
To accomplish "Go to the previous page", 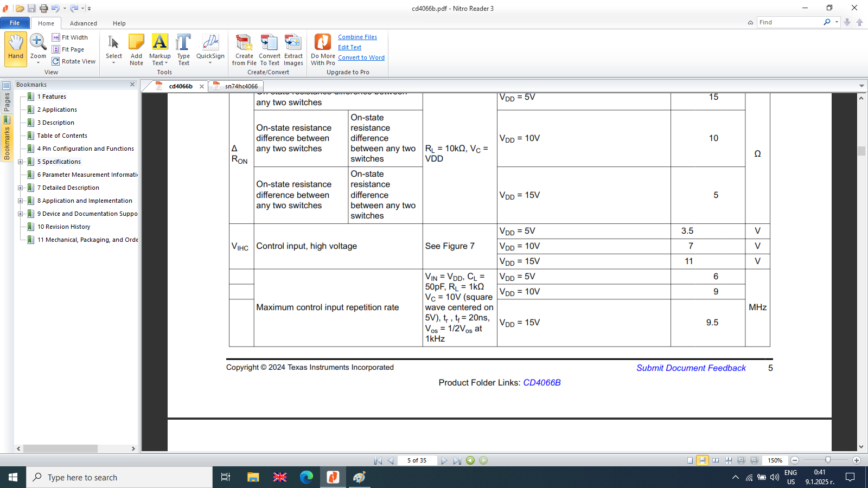I will (391, 460).
